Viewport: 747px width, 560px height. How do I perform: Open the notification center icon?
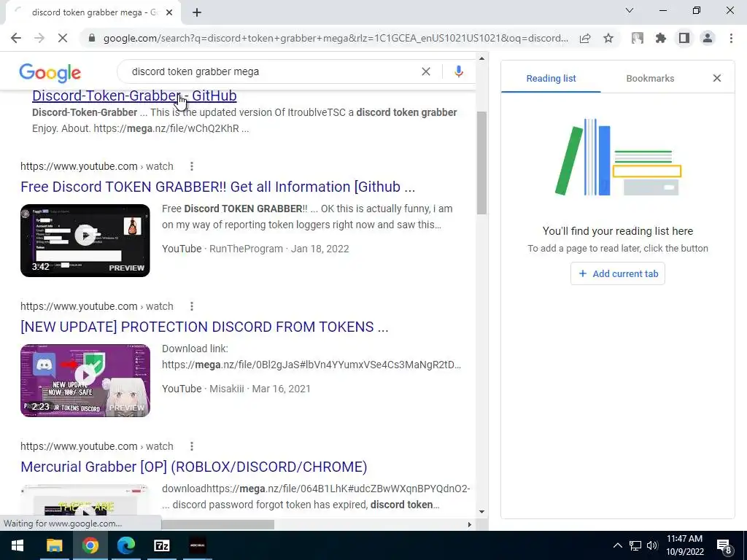pyautogui.click(x=724, y=546)
